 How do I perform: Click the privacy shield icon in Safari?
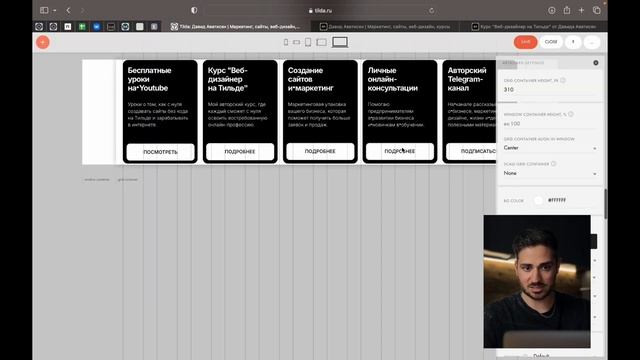pos(194,10)
